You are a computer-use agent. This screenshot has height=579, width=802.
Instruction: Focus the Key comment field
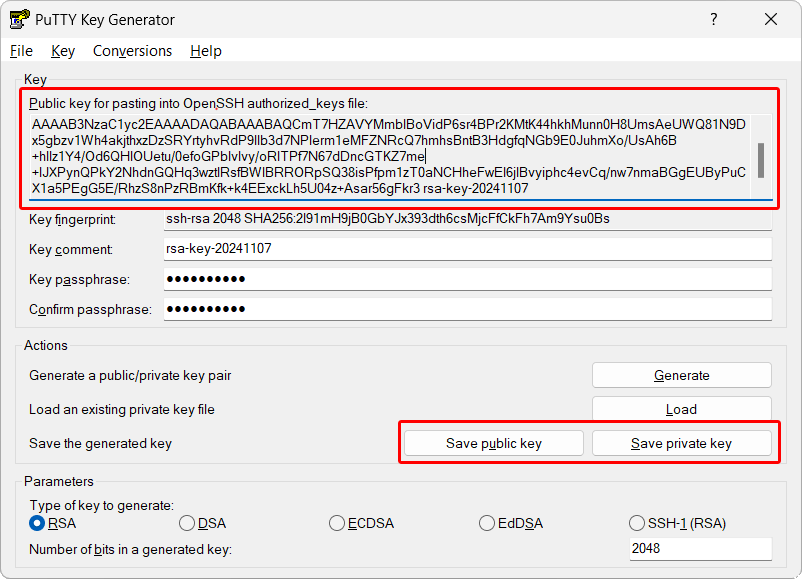click(468, 249)
